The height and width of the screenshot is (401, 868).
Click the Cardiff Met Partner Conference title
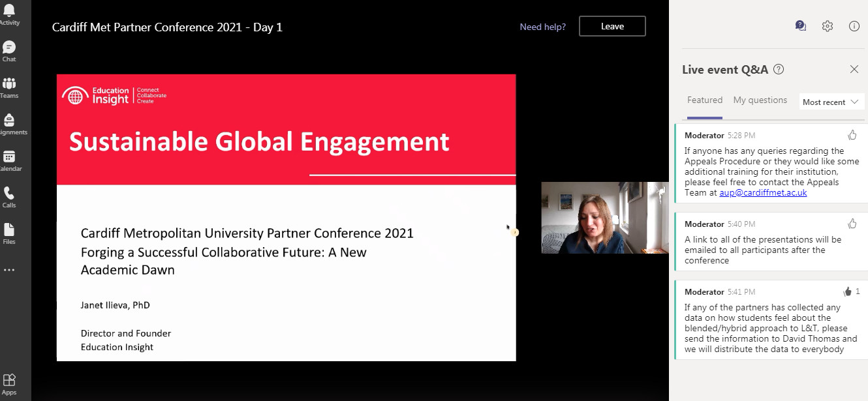click(x=167, y=27)
